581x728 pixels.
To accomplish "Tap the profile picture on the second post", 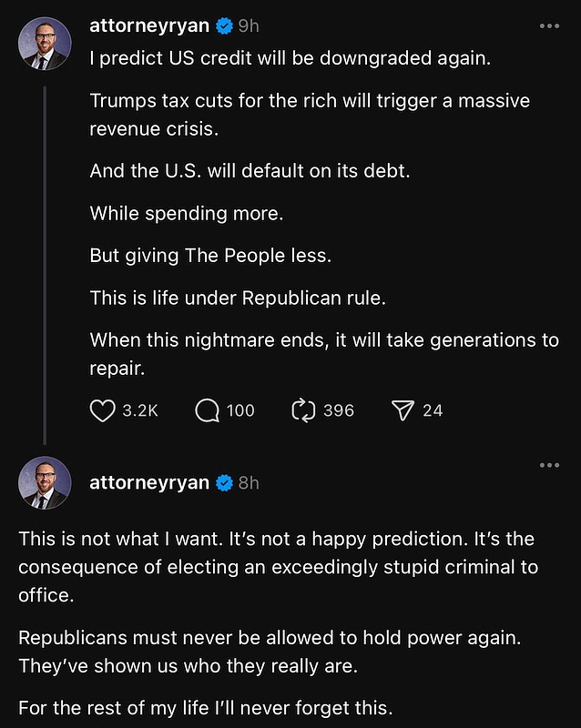I will pos(45,482).
